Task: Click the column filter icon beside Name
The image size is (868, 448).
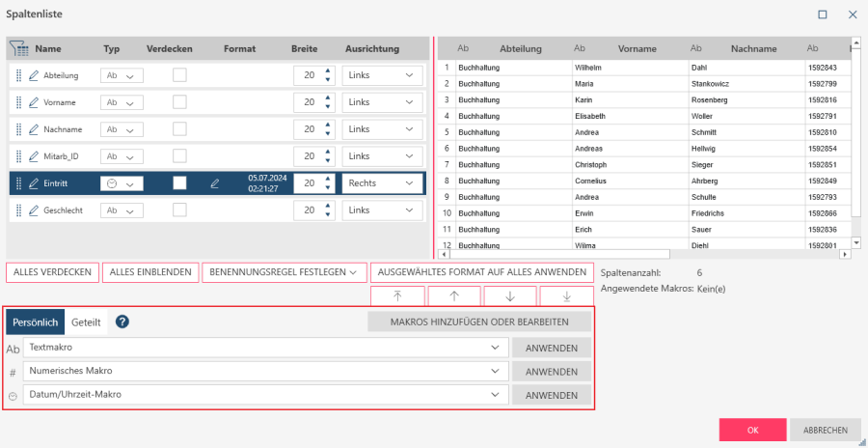Action: click(x=19, y=48)
